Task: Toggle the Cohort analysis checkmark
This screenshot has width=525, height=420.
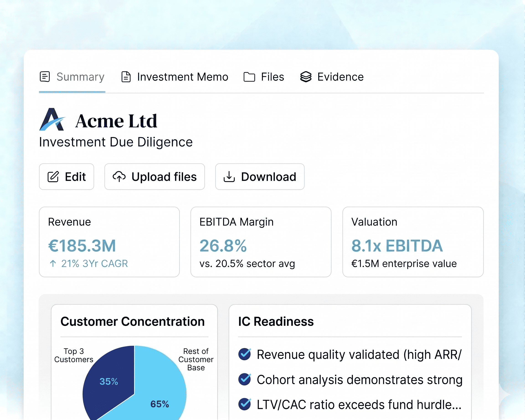Action: (244, 379)
